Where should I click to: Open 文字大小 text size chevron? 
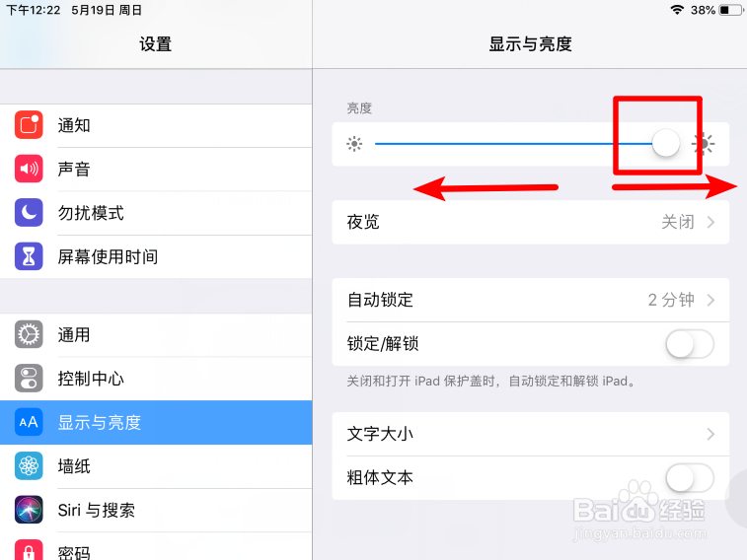[710, 435]
